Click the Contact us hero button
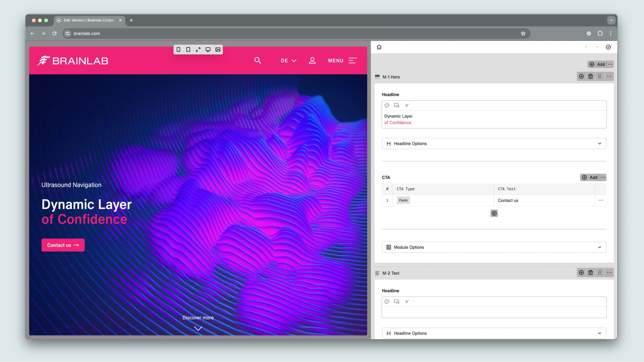Image resolution: width=644 pixels, height=362 pixels. tap(63, 245)
